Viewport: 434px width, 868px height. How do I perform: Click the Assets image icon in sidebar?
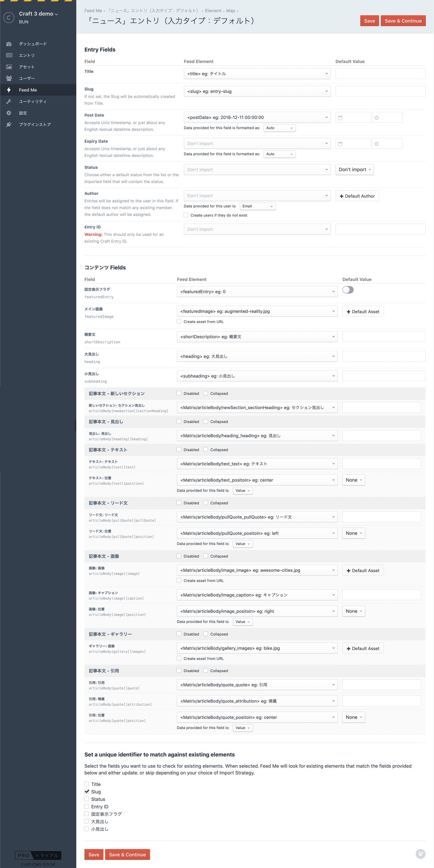(9, 67)
